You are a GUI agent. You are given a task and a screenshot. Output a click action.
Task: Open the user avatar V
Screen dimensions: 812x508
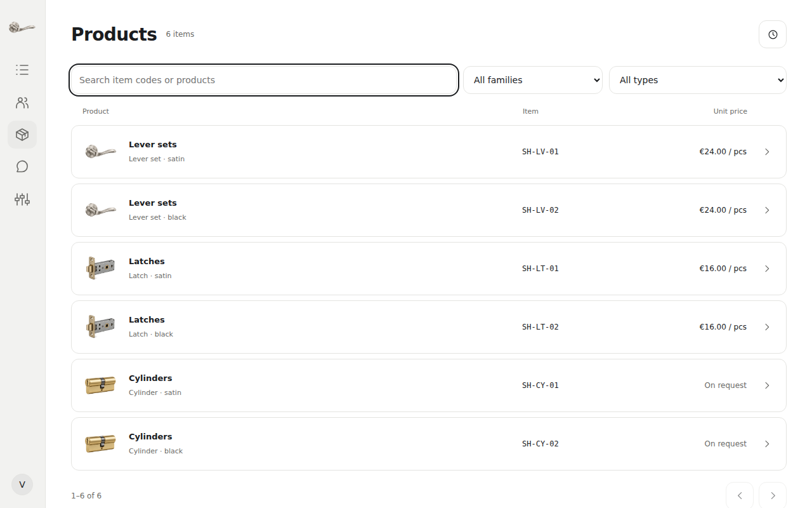point(22,485)
